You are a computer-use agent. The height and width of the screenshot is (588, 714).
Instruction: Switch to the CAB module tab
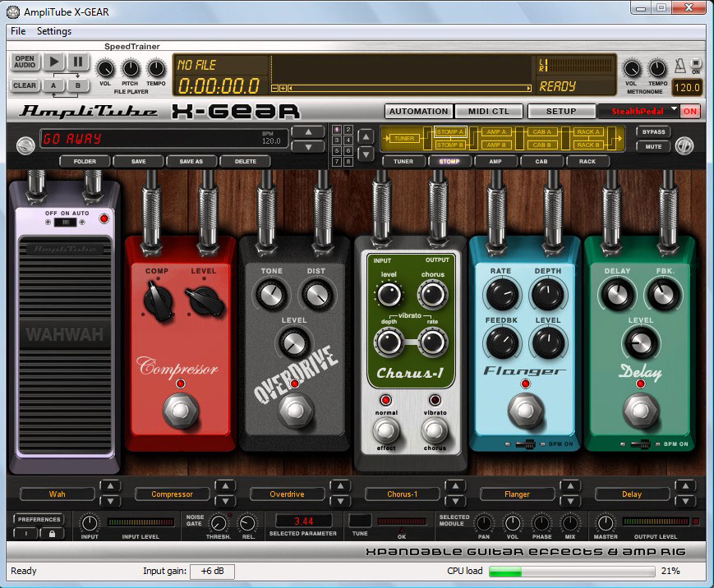(541, 162)
